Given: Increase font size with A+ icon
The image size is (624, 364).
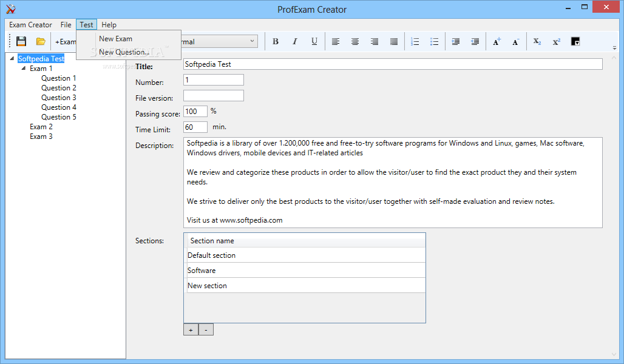Looking at the screenshot, I should click(497, 41).
